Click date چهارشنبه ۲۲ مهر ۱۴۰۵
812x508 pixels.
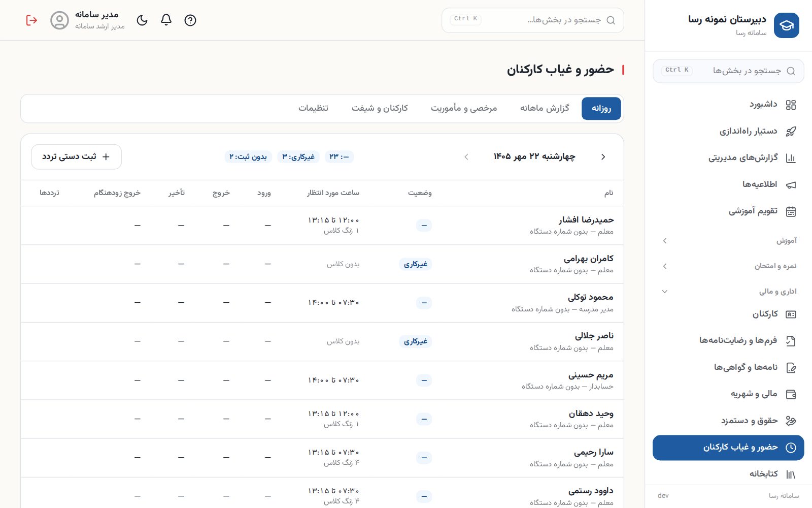coord(534,156)
